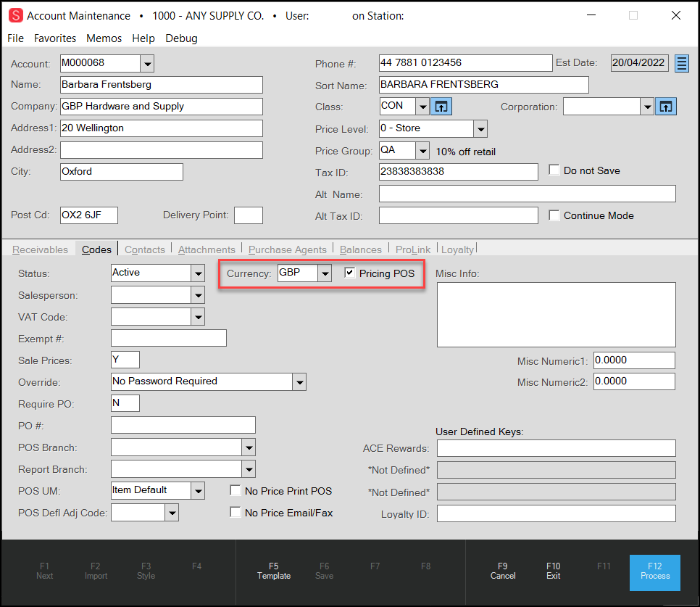Enable No Price Print POS
The height and width of the screenshot is (607, 700).
click(x=236, y=490)
